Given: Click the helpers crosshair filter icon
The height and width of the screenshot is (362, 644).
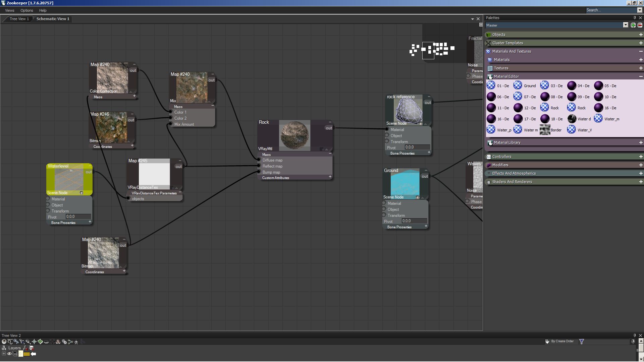Looking at the screenshot, I should tap(34, 342).
